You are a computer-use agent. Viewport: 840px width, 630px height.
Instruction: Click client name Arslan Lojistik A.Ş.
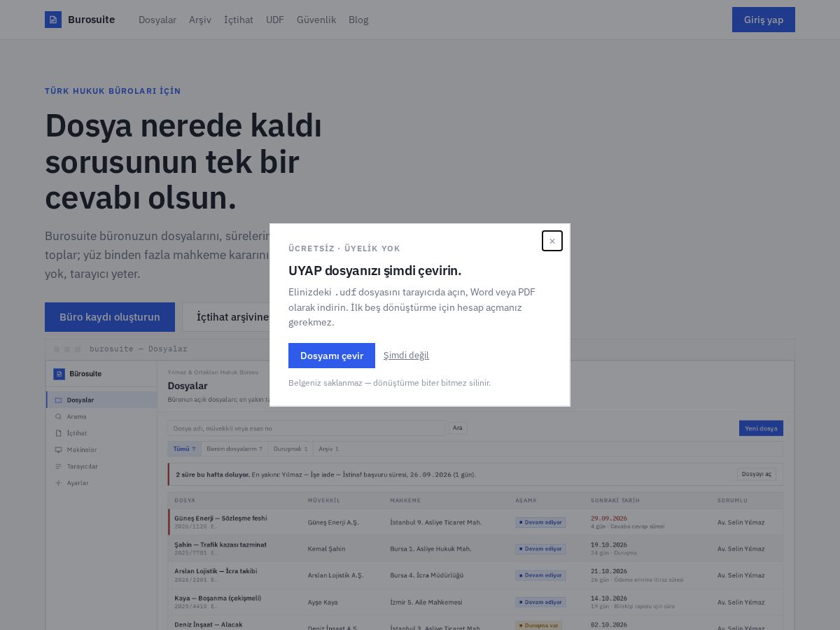coord(336,575)
